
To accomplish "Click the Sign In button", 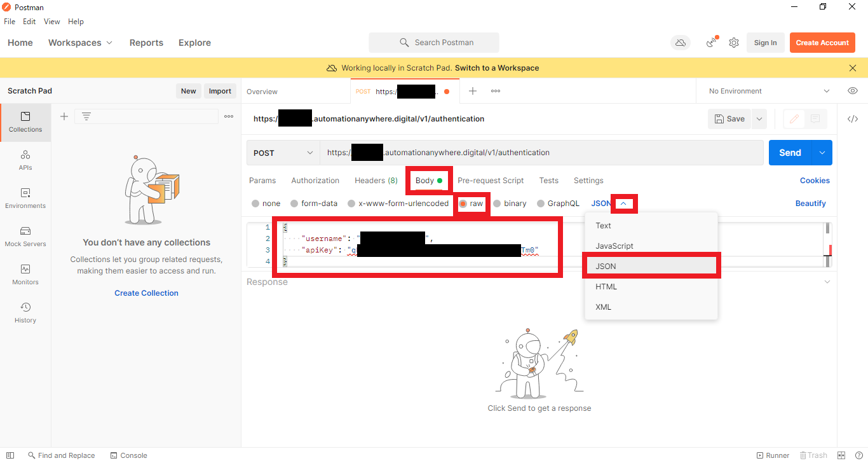I will [x=765, y=43].
